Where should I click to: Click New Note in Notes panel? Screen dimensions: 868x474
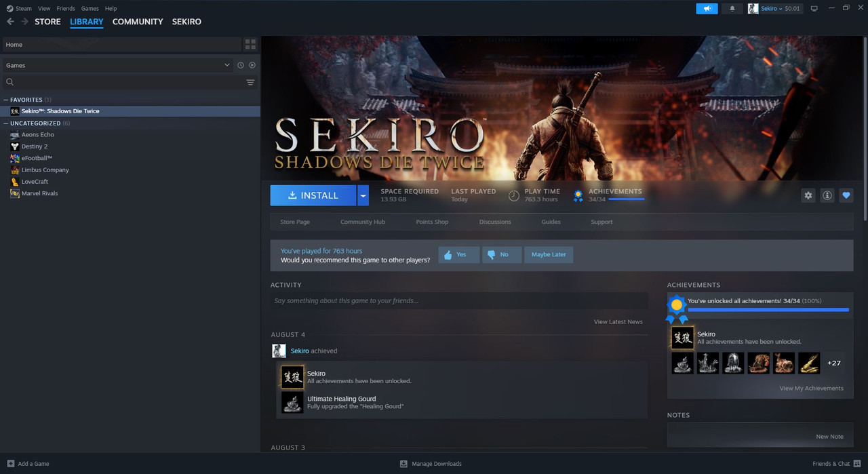click(830, 437)
